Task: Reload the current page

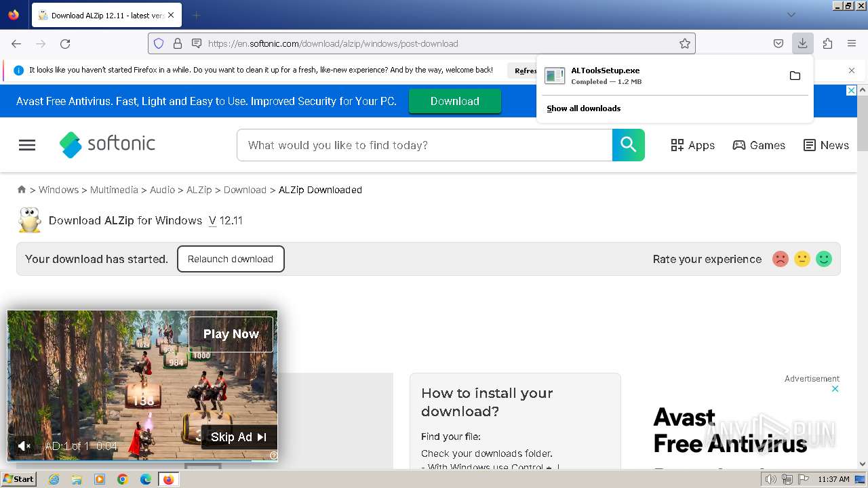Action: [x=65, y=43]
